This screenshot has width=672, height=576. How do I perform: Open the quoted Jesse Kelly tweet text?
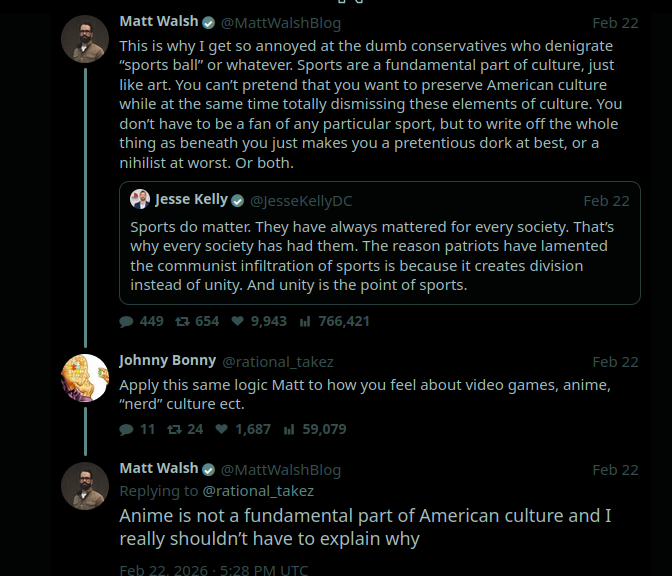pyautogui.click(x=370, y=256)
